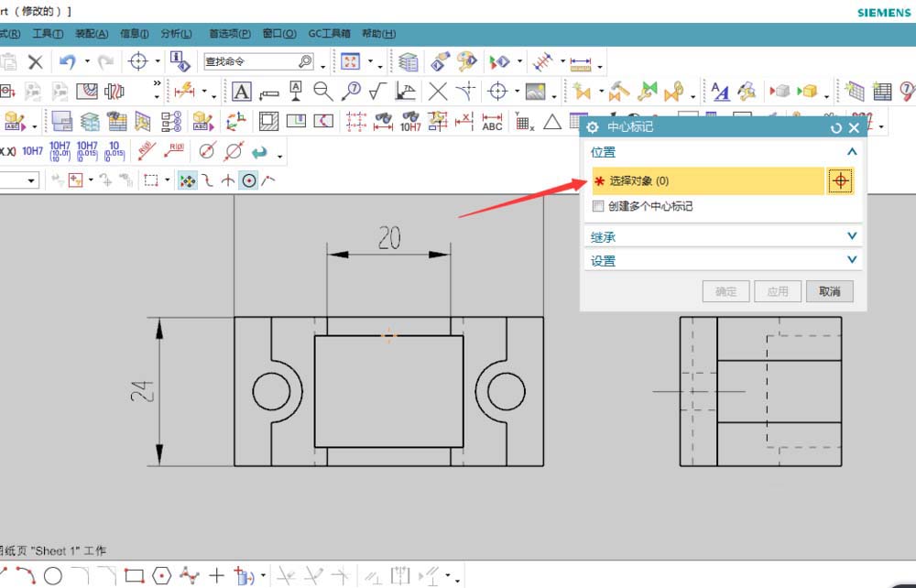Open the 帮助(H) menu
916x588 pixels.
point(378,34)
